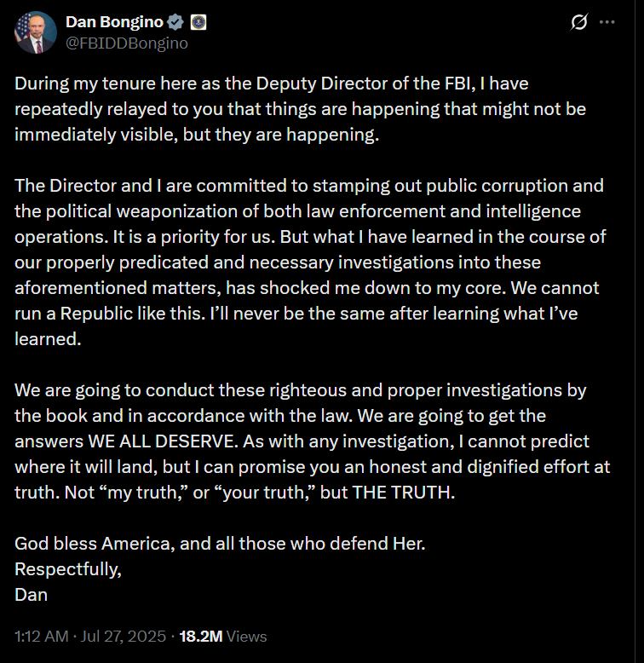Open the @FBIDDBongino handle link
The width and height of the screenshot is (644, 663).
(127, 43)
